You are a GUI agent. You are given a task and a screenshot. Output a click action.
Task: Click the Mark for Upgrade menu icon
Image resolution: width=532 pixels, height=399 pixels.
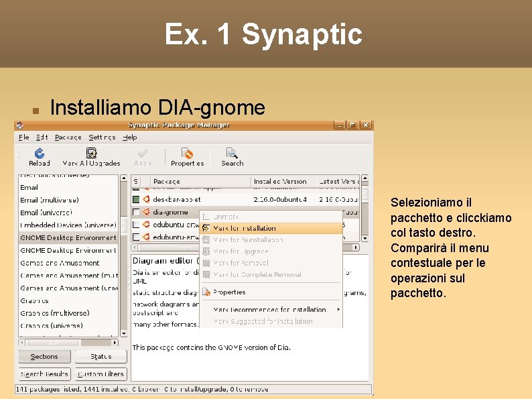206,251
